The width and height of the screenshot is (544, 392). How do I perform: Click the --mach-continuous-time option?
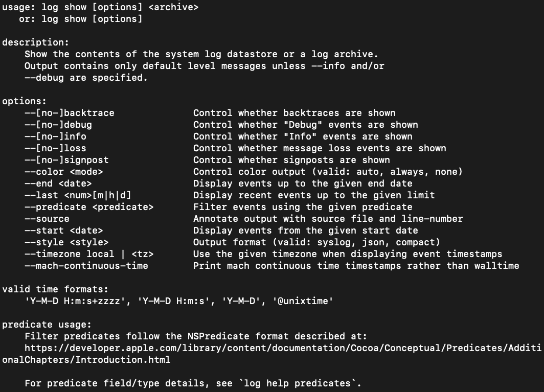pos(86,266)
